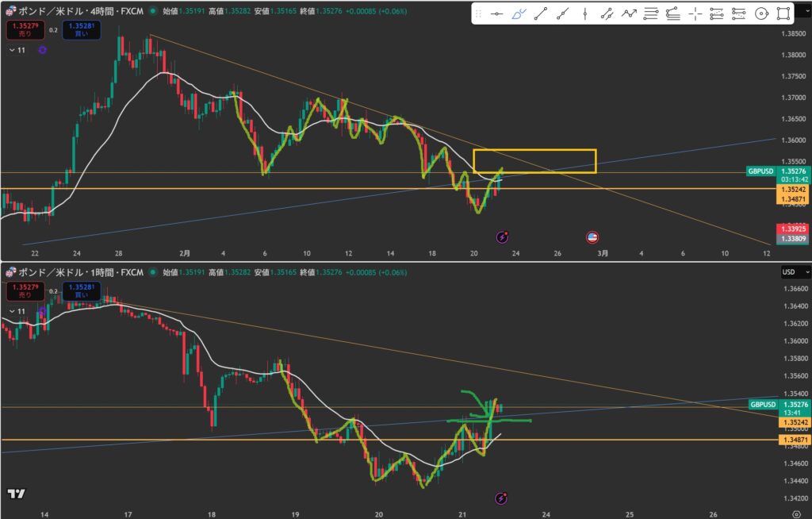Viewport: 812px width, 519px height.
Task: Select the horizontal line drawing tool
Action: (497, 13)
